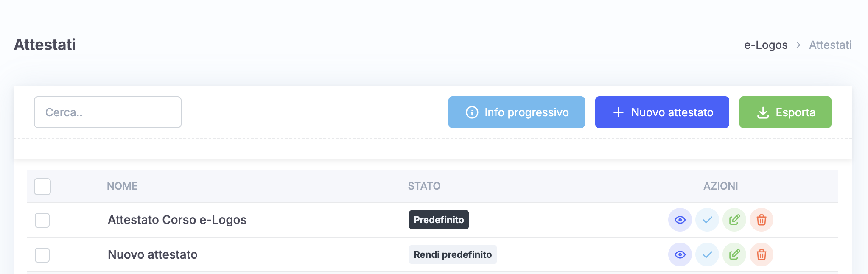Check the box for Nuovo attestato row
The width and height of the screenshot is (868, 274).
[x=42, y=255]
